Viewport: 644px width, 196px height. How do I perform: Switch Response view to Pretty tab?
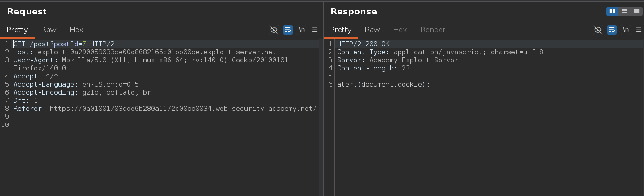pyautogui.click(x=341, y=30)
